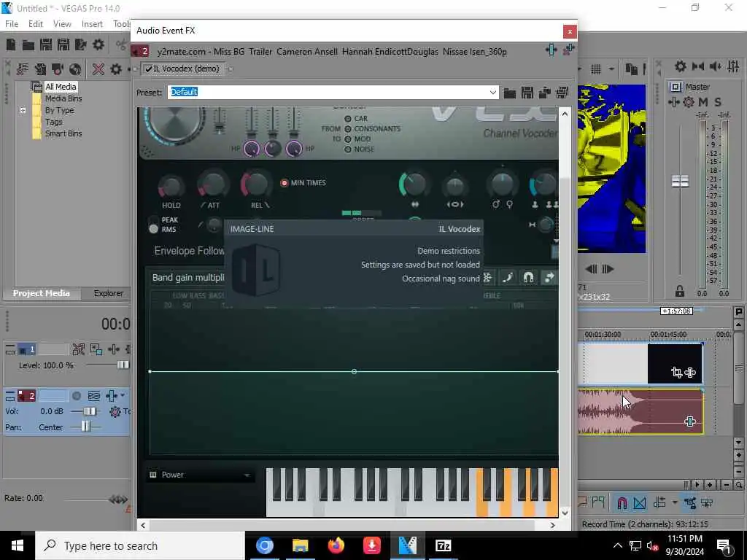This screenshot has width=747, height=560.
Task: Click the Render As icon in toolbar
Action: click(x=81, y=44)
